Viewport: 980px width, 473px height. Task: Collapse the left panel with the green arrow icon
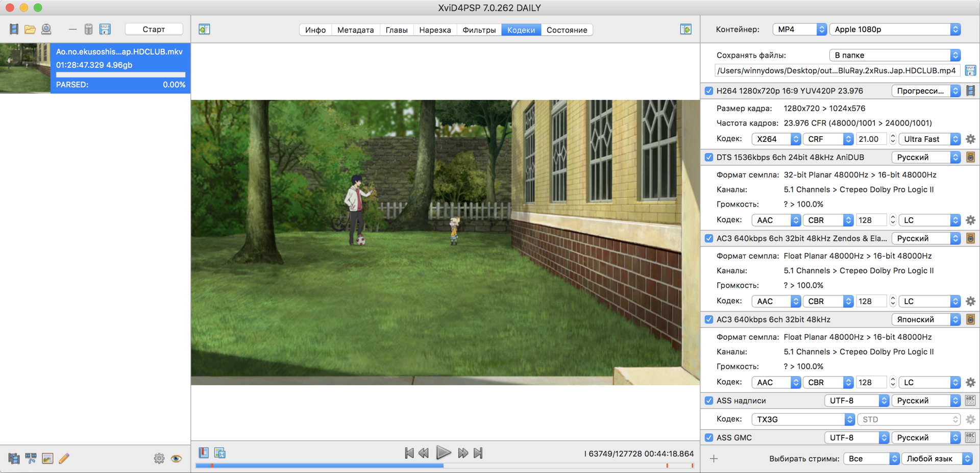point(204,29)
